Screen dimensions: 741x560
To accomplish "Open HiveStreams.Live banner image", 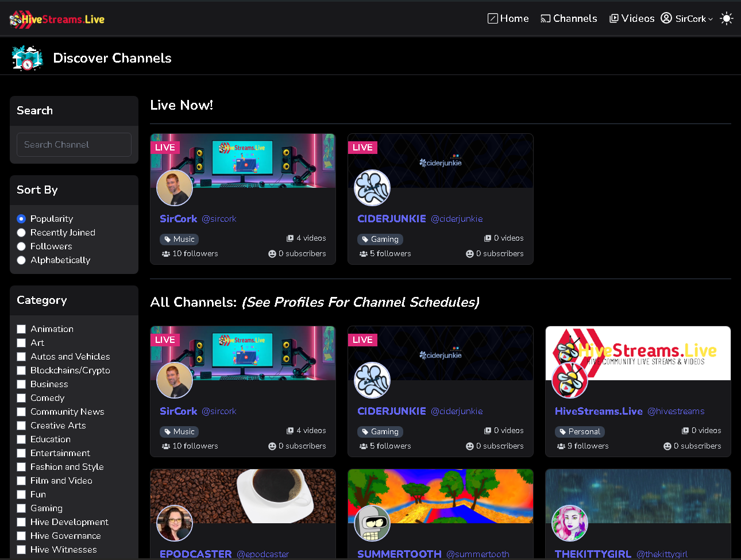I will pyautogui.click(x=638, y=353).
